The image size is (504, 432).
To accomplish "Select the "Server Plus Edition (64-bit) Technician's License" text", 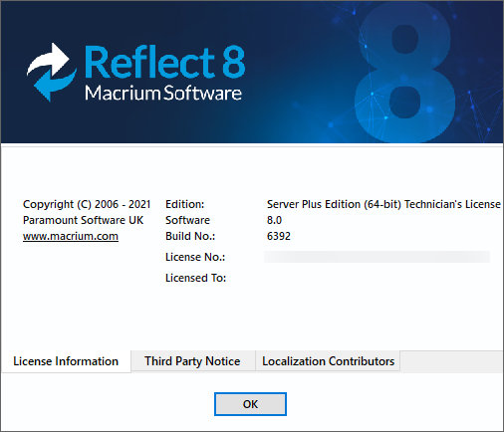I will [383, 204].
